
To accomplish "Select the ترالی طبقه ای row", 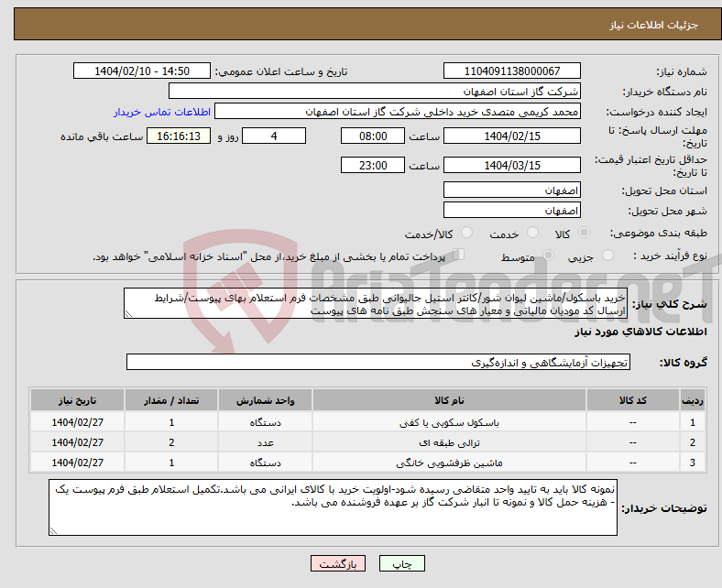I will coord(367,442).
